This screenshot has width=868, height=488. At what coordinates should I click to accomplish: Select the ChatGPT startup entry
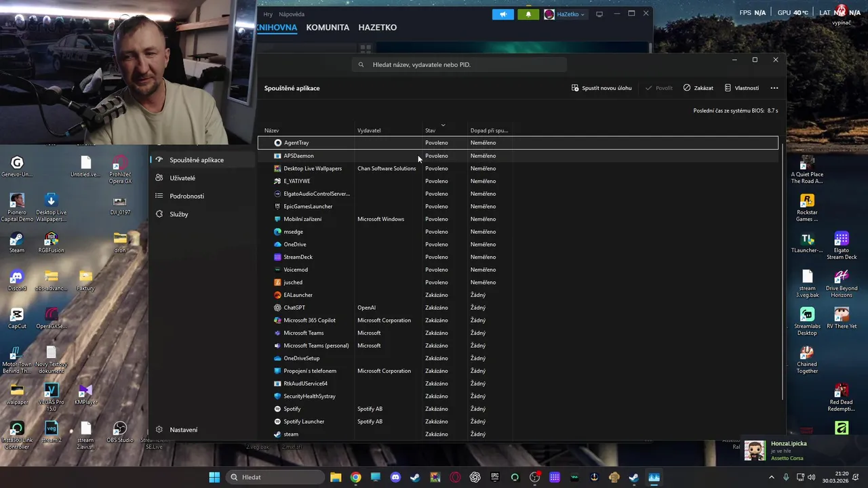click(518, 308)
